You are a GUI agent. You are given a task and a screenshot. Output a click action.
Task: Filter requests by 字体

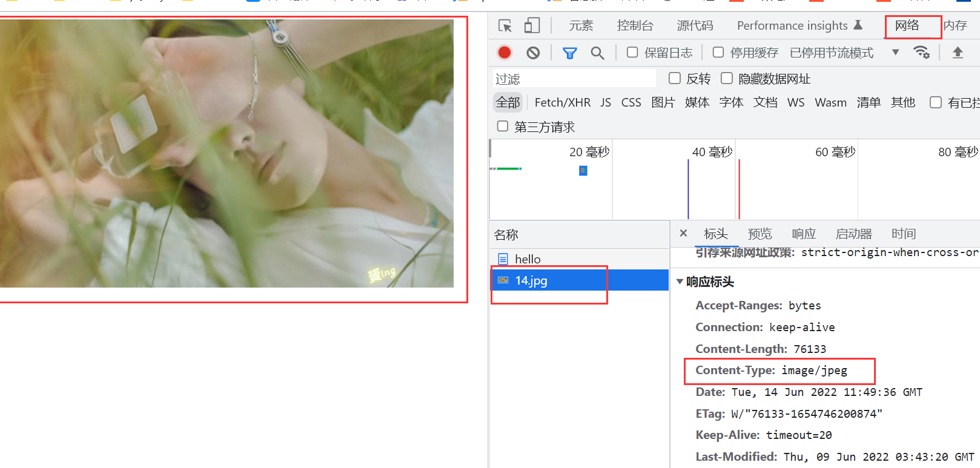[731, 102]
